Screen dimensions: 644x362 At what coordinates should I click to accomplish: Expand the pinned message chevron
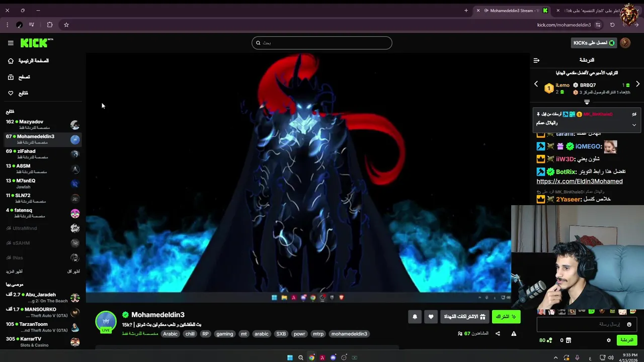click(x=634, y=125)
